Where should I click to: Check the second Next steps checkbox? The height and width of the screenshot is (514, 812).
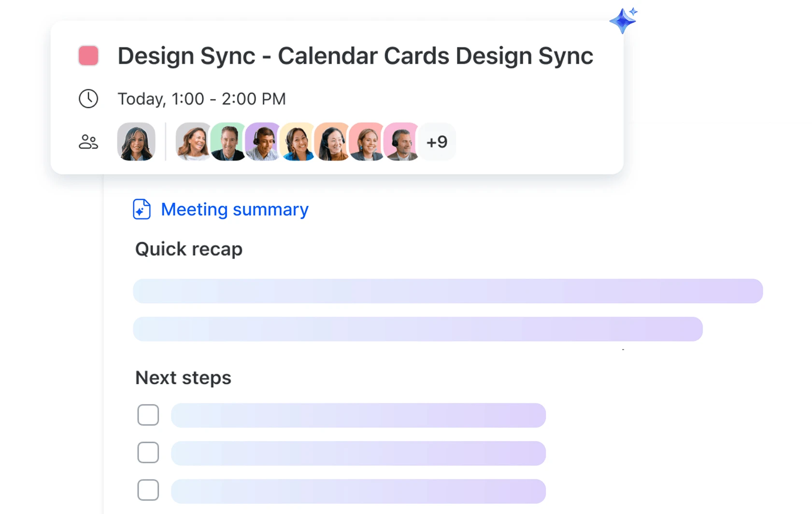pos(148,453)
